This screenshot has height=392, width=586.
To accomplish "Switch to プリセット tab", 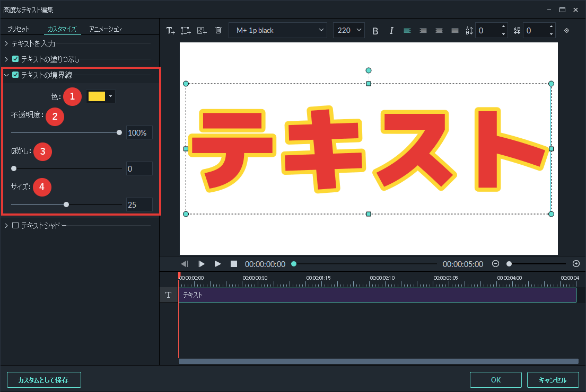I will pyautogui.click(x=19, y=29).
